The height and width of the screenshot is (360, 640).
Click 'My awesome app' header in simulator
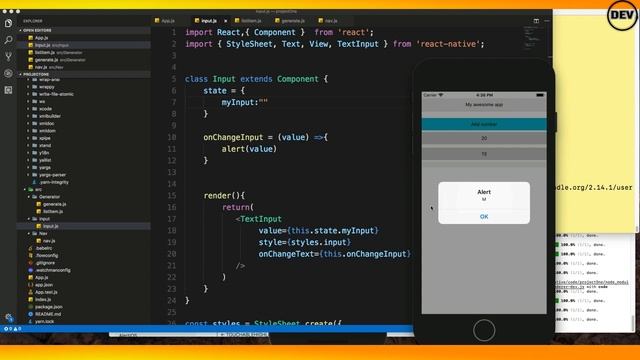coord(484,105)
